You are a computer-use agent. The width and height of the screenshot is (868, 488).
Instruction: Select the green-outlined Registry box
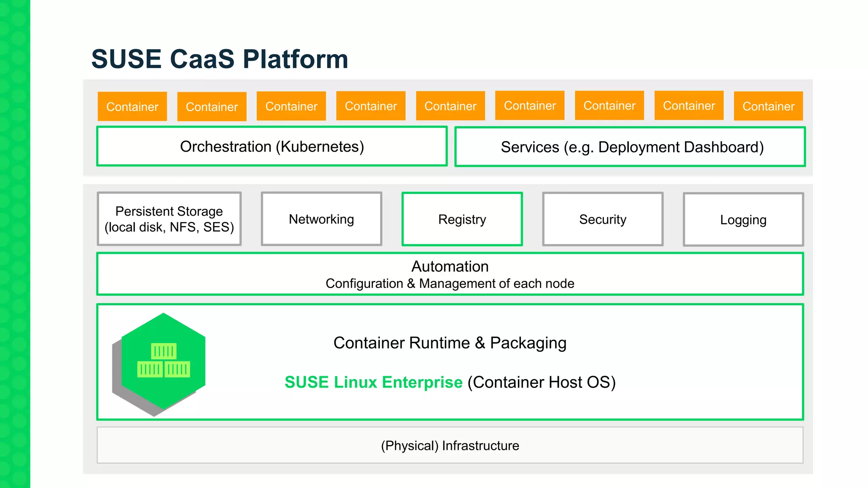(x=462, y=219)
